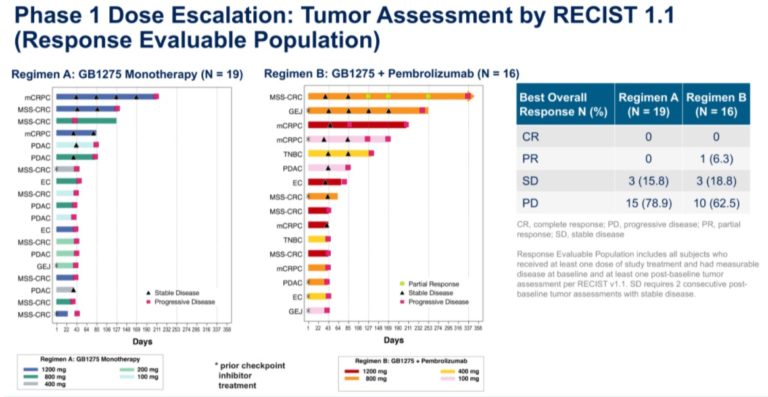The height and width of the screenshot is (397, 768).
Task: Select the "GEJ" row label in Regimen A chart
Action: point(44,266)
